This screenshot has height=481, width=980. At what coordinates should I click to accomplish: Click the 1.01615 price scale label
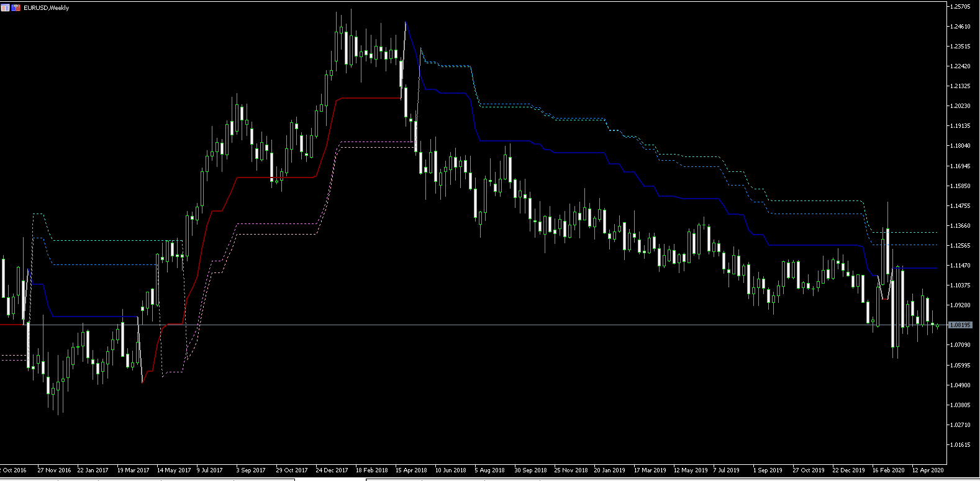coord(960,444)
